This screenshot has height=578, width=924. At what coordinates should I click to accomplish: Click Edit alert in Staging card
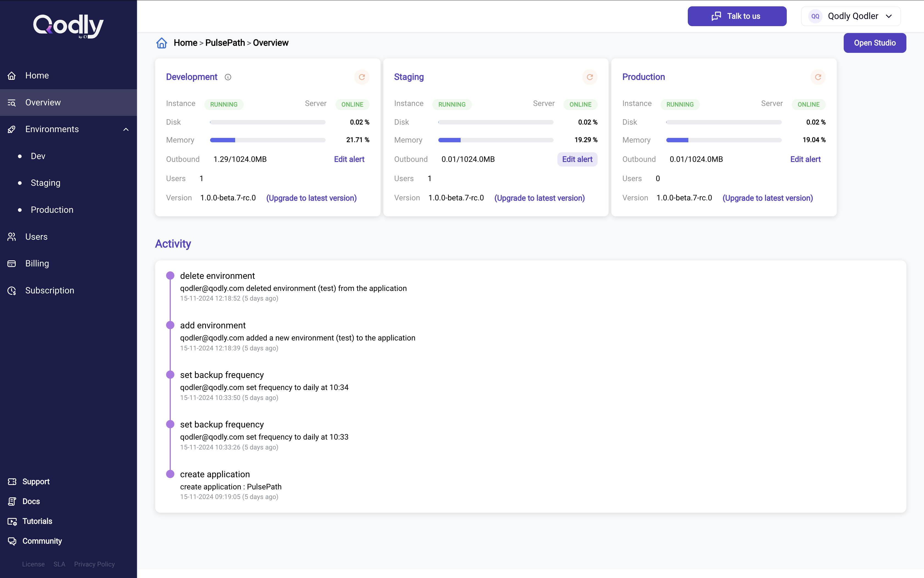[x=577, y=159]
